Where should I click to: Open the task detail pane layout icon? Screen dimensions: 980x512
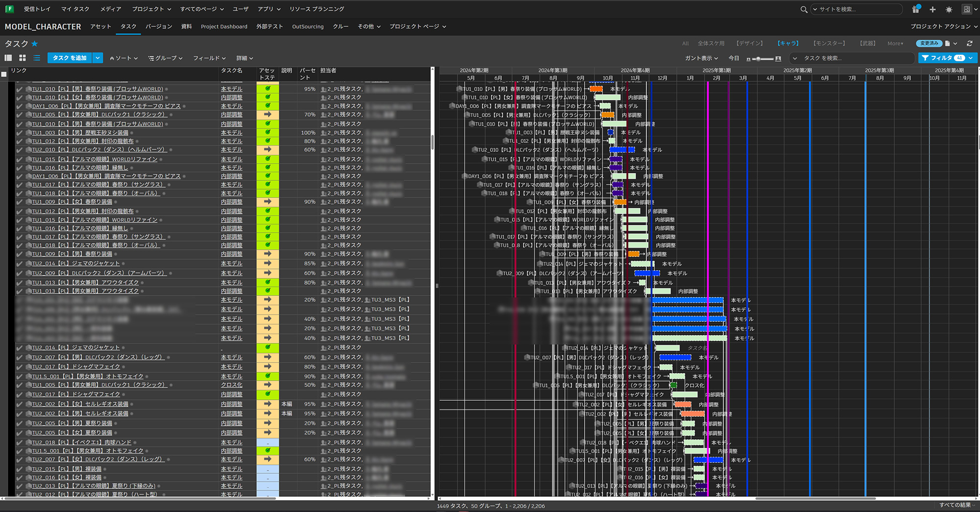(8, 58)
